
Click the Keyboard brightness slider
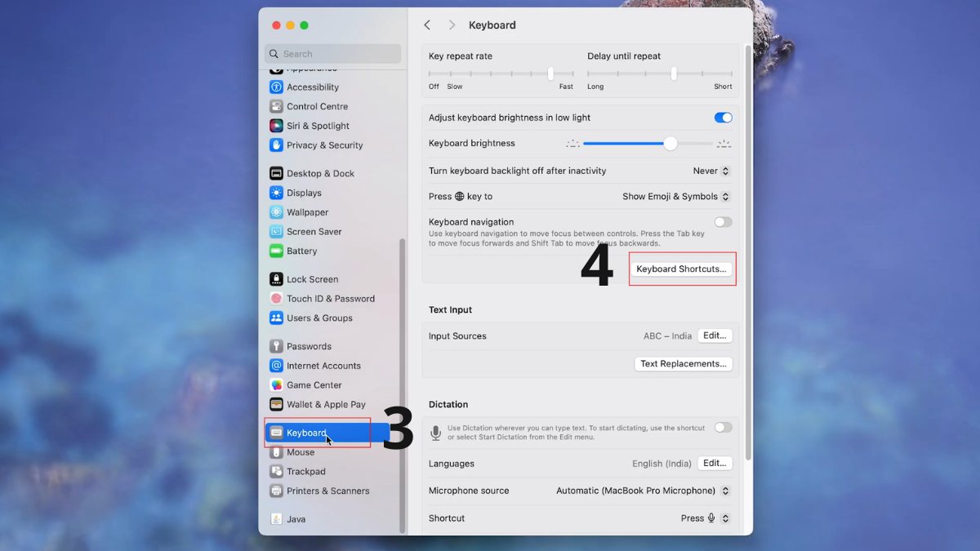pos(648,144)
